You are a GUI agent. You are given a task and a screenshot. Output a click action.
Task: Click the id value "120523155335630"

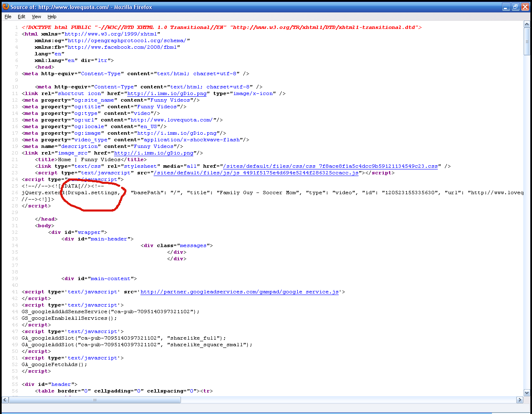[410, 193]
